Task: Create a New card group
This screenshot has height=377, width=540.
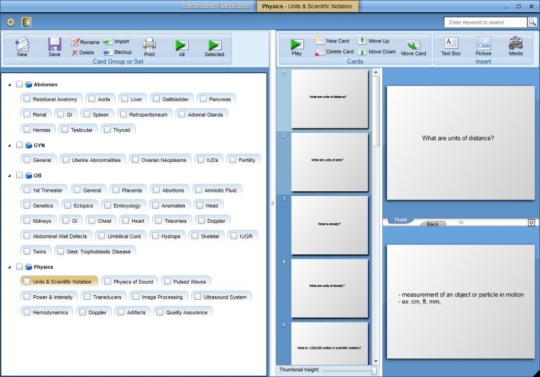Action: [x=22, y=47]
